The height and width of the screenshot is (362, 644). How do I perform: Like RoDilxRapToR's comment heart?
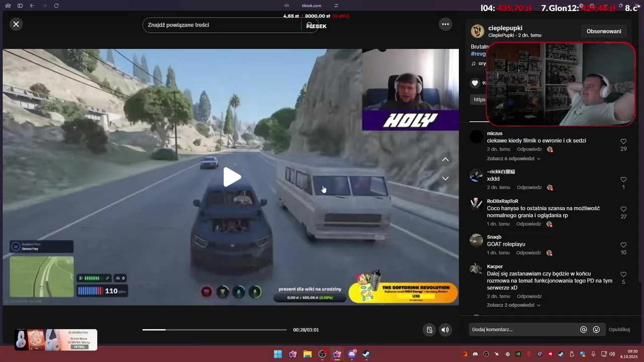(x=623, y=209)
